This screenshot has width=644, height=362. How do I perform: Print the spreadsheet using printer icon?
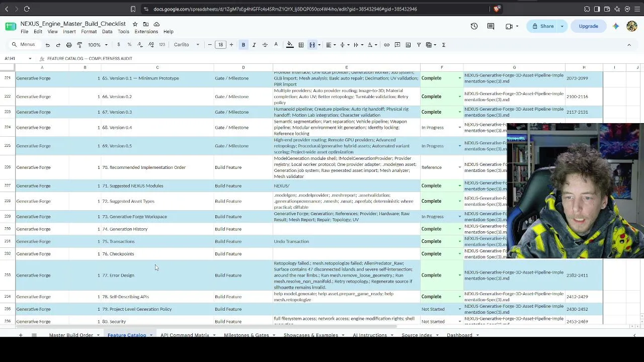click(x=69, y=45)
